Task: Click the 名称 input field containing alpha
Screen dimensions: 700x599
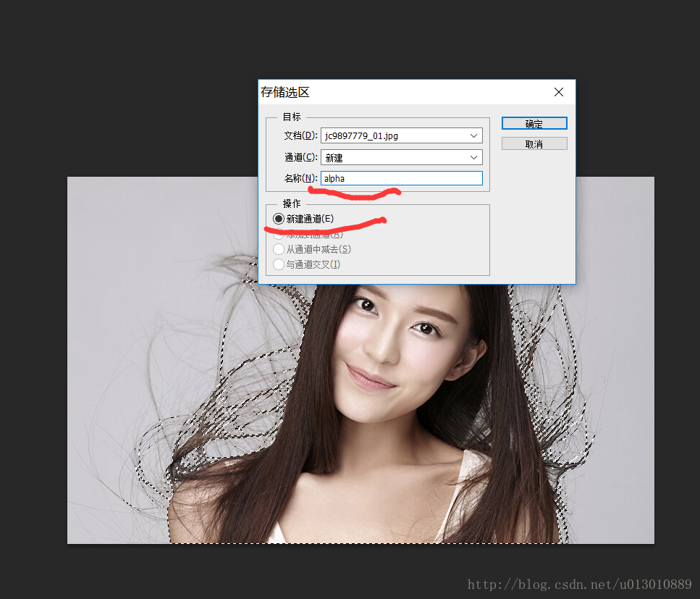Action: tap(401, 178)
